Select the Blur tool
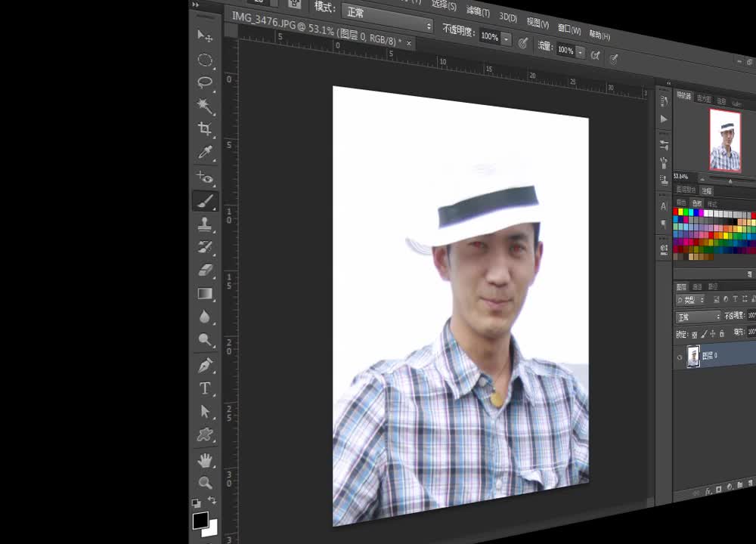Screen dimensions: 756x544 205,317
